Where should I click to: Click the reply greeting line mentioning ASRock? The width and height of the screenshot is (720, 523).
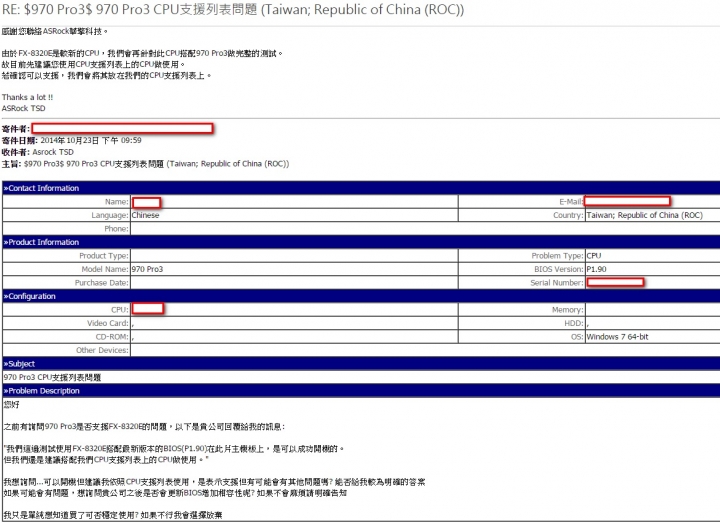(55, 32)
